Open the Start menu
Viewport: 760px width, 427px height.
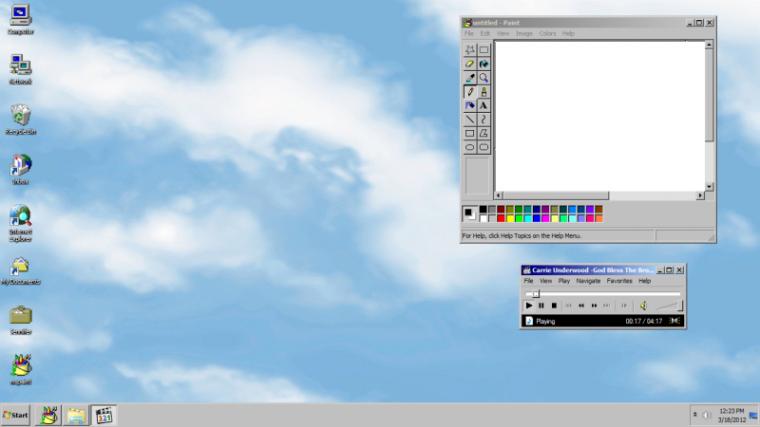(x=16, y=415)
